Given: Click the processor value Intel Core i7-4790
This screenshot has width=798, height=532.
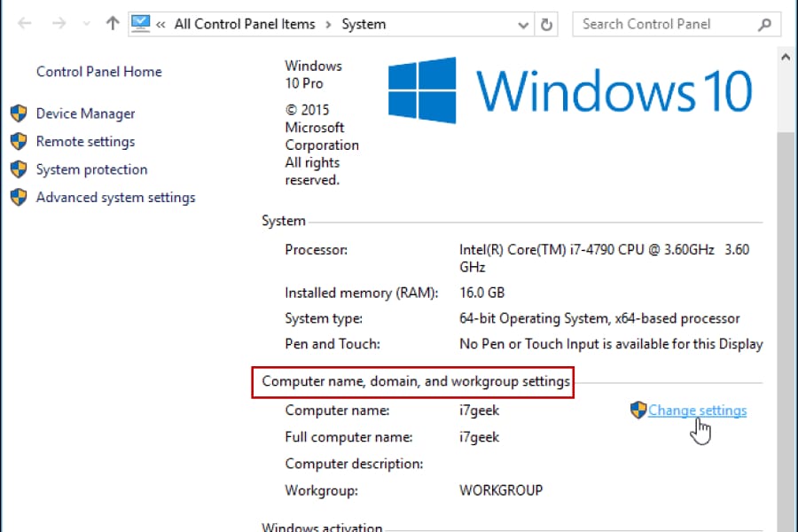Looking at the screenshot, I should tap(604, 258).
